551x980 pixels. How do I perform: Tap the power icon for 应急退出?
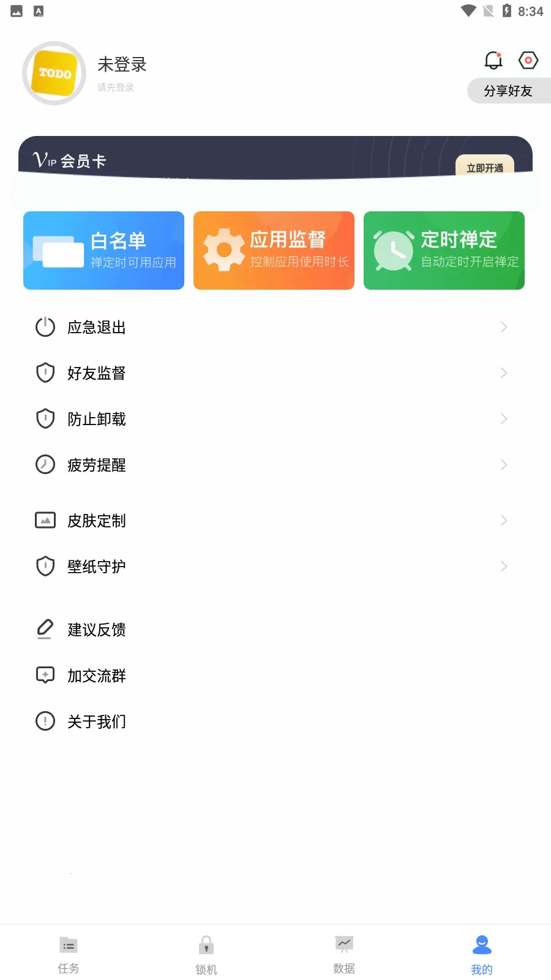coord(45,327)
